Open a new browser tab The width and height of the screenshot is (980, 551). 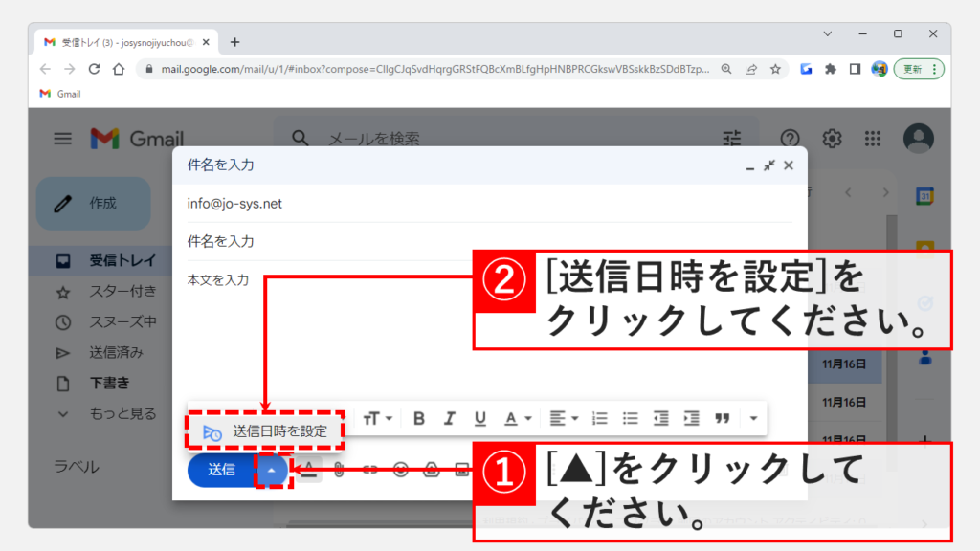pyautogui.click(x=235, y=42)
